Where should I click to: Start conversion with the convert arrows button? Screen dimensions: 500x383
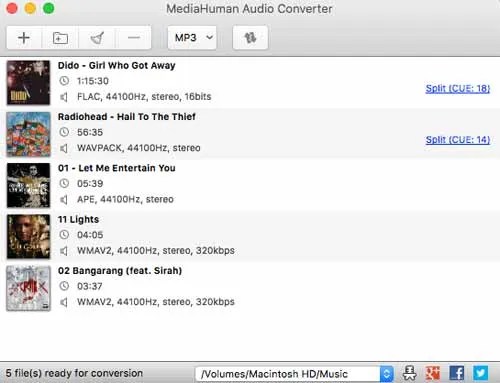[250, 38]
